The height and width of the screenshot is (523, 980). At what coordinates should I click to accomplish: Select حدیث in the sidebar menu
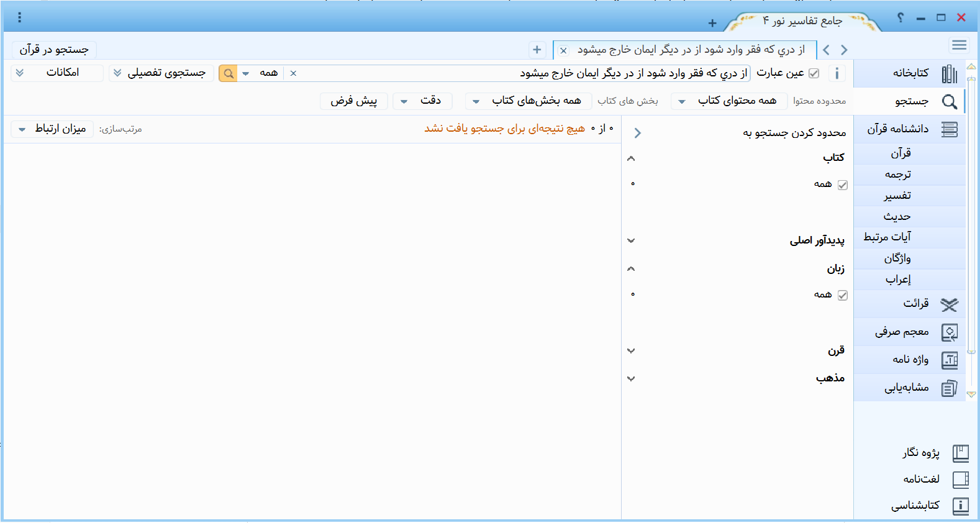pos(897,217)
